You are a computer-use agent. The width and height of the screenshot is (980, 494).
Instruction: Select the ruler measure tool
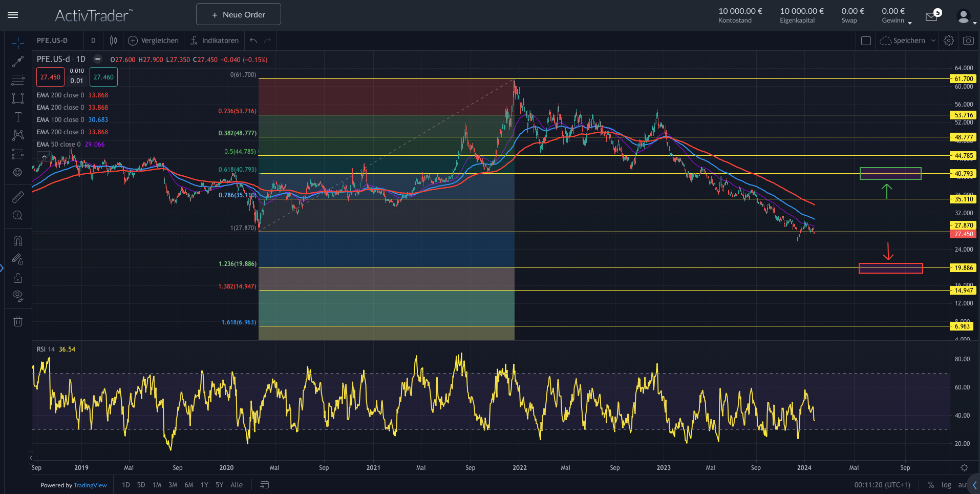coord(18,196)
